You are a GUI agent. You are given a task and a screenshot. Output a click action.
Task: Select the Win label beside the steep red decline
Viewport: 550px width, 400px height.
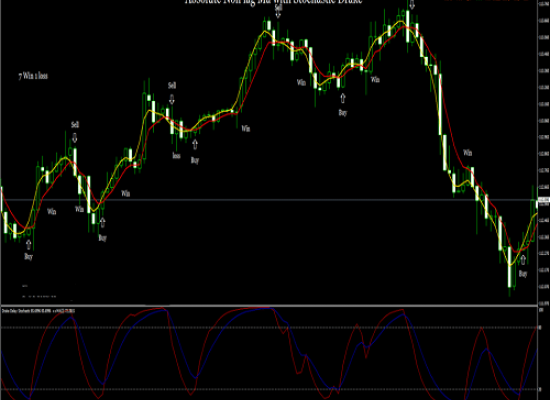468,153
